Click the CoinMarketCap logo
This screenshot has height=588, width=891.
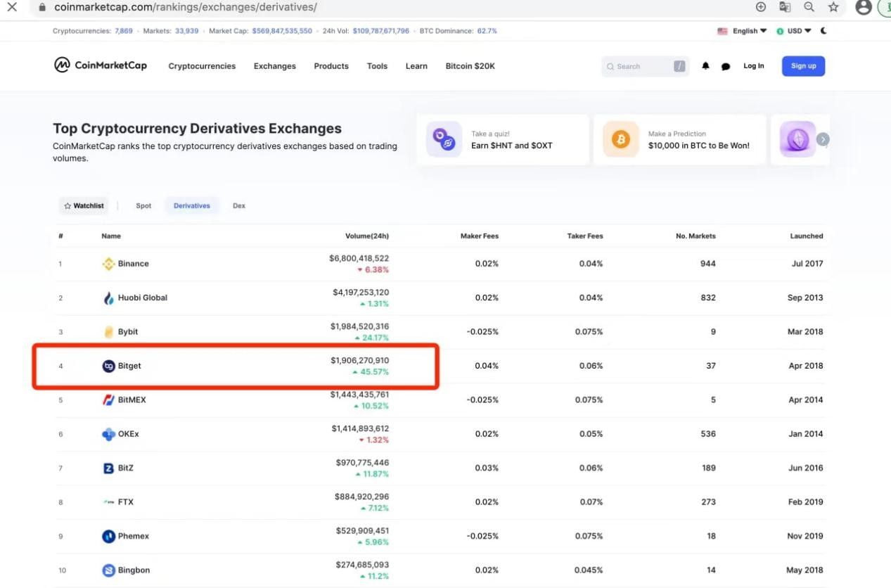click(101, 65)
